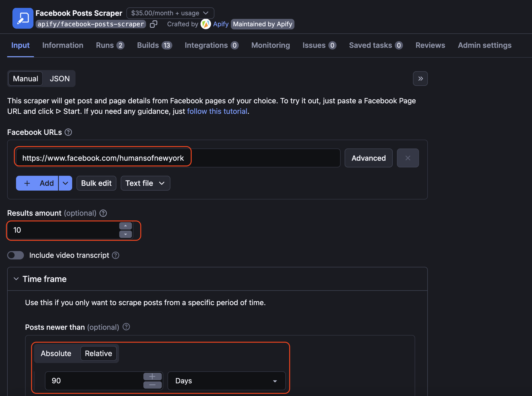
Task: Switch input mode to Manual
Action: (x=26, y=79)
